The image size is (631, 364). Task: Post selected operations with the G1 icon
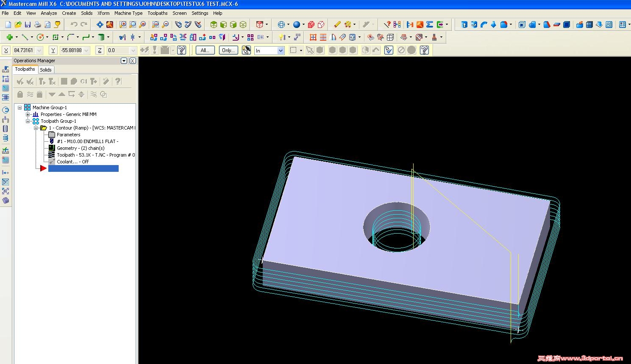coord(84,81)
